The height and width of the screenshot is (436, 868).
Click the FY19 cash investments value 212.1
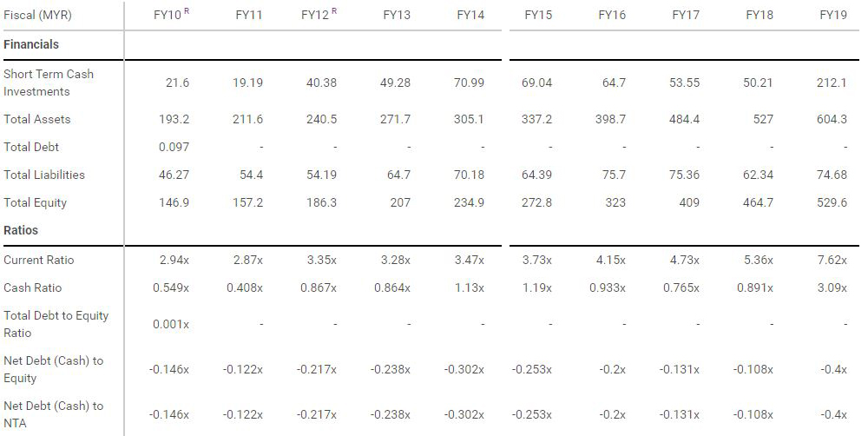click(832, 83)
